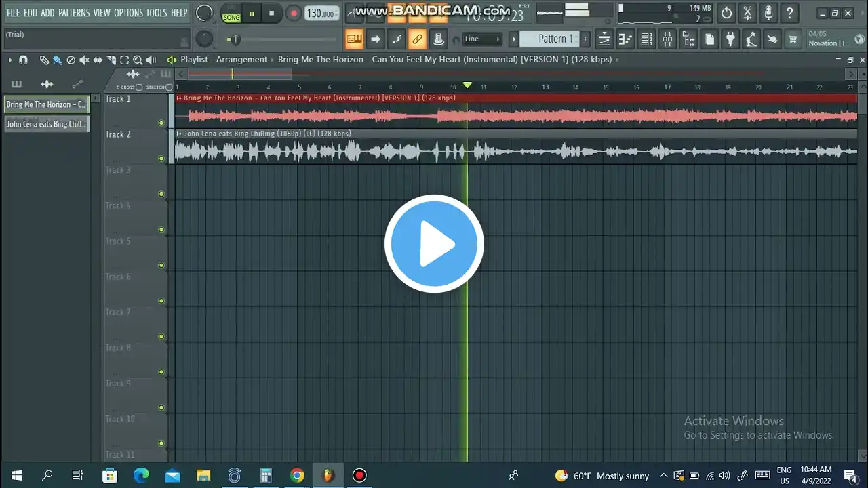The width and height of the screenshot is (868, 488).
Task: Select the Zoom tool in playlist toolbar
Action: click(138, 60)
